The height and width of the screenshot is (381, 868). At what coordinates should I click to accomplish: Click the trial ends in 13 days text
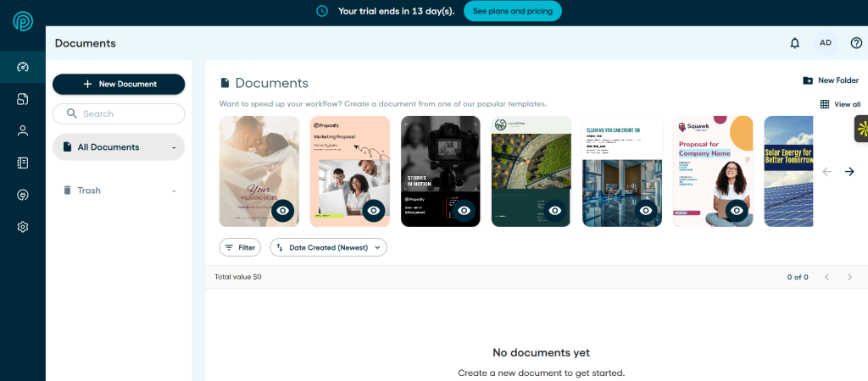(x=397, y=11)
